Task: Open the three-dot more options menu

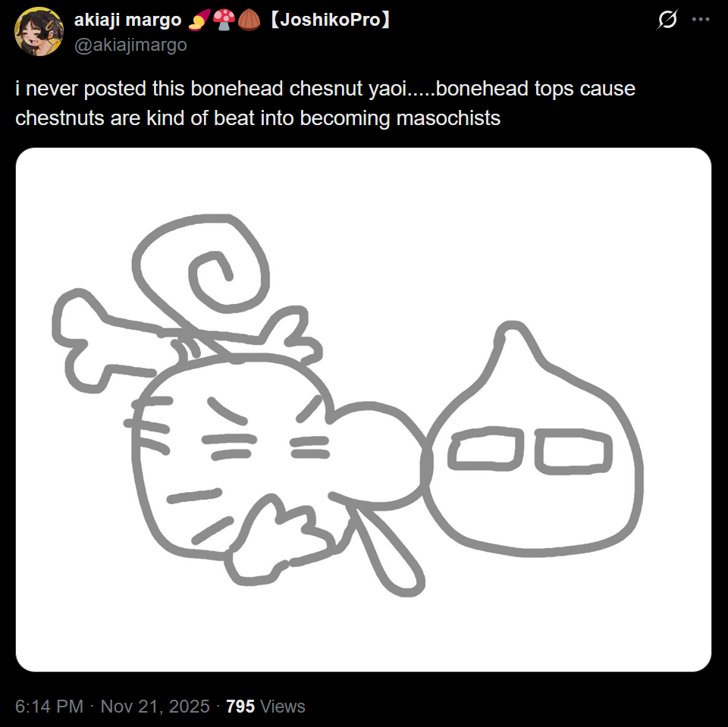Action: 701,20
